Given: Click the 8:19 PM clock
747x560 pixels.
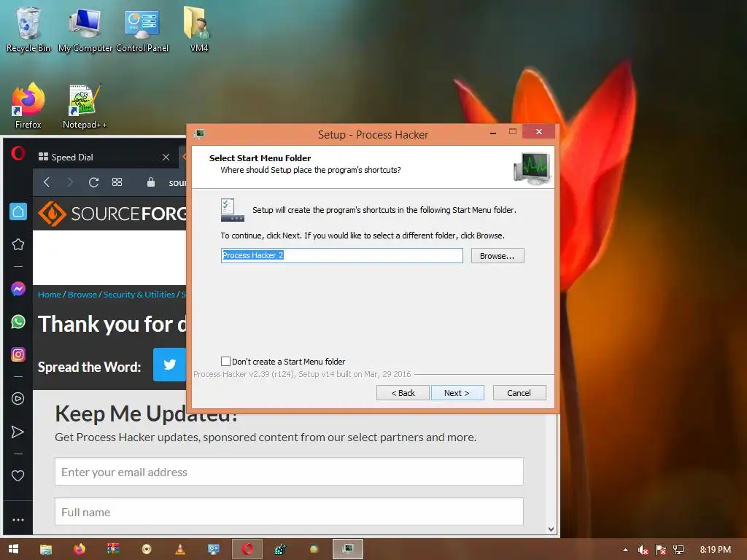Looking at the screenshot, I should pos(715,550).
